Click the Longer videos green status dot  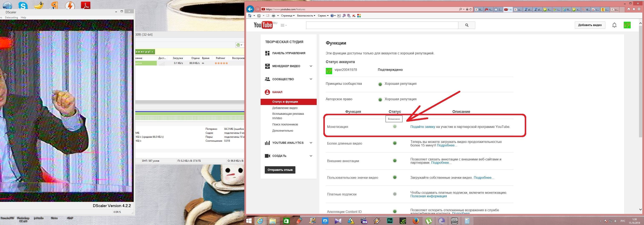tap(395, 143)
